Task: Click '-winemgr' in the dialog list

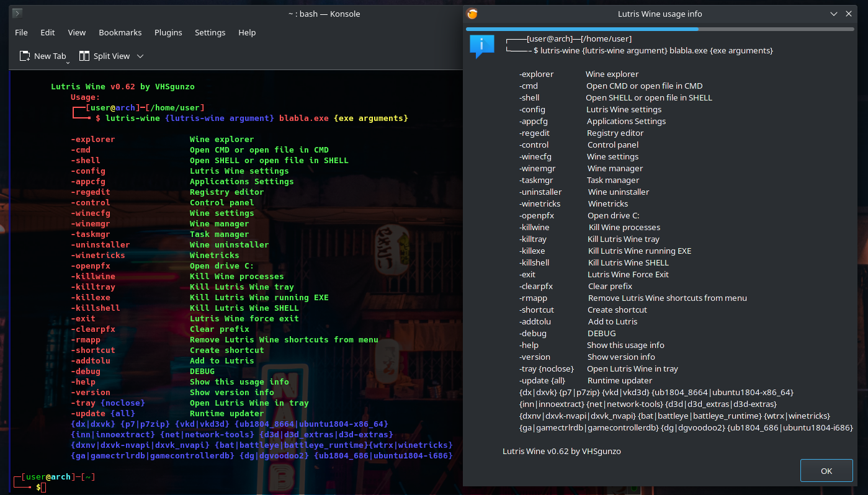Action: click(x=537, y=168)
